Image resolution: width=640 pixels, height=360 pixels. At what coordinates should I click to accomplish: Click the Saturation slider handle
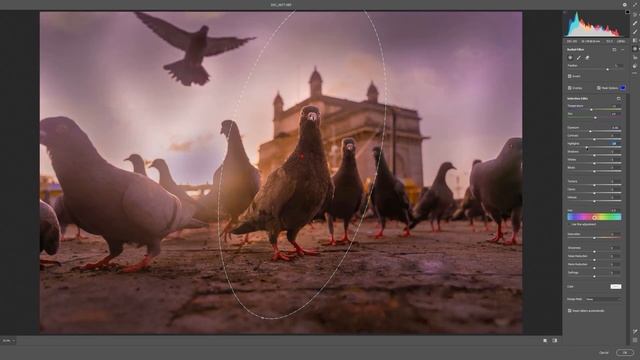pyautogui.click(x=594, y=238)
